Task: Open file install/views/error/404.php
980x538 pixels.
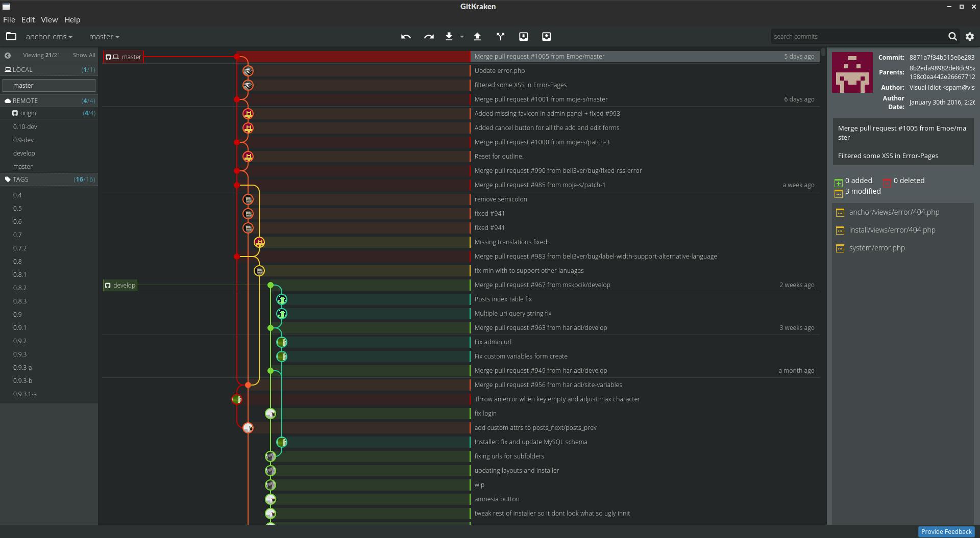Action: (x=892, y=230)
